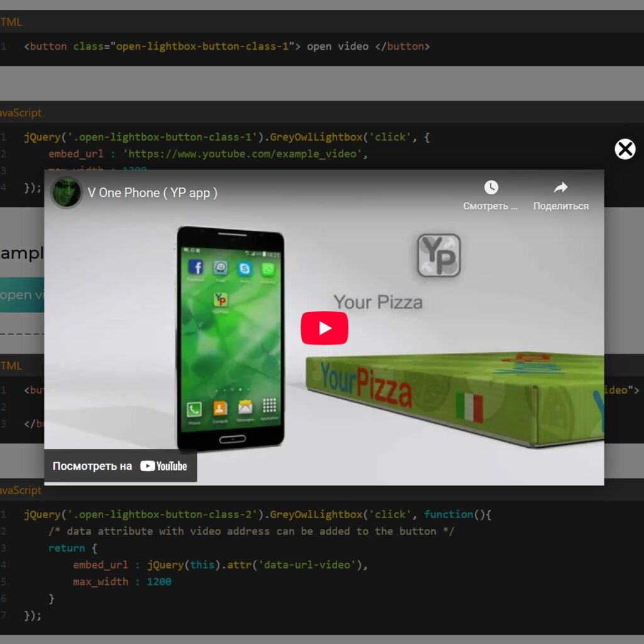Image resolution: width=644 pixels, height=644 pixels.
Task: Open the video title 'V One Phone ( YP app )'
Action: [x=152, y=192]
